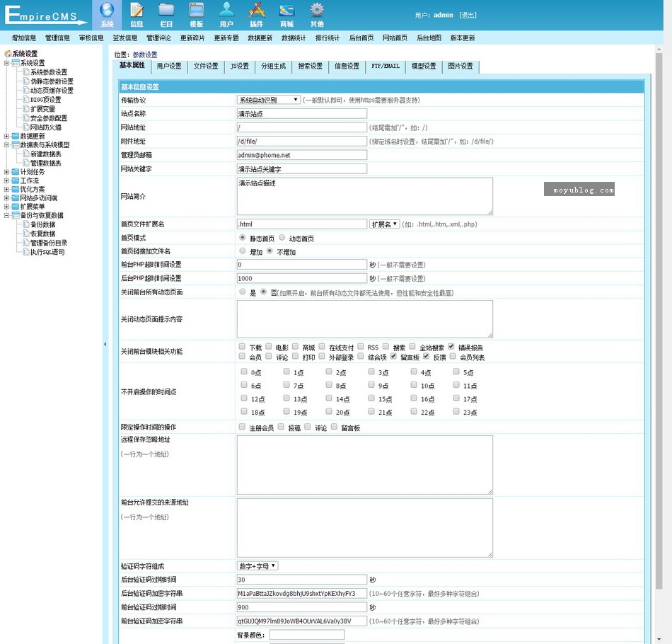Screen dimensions: 672x644
Task: Click the page icon beside DIGG顶设置
Action: click(x=26, y=100)
